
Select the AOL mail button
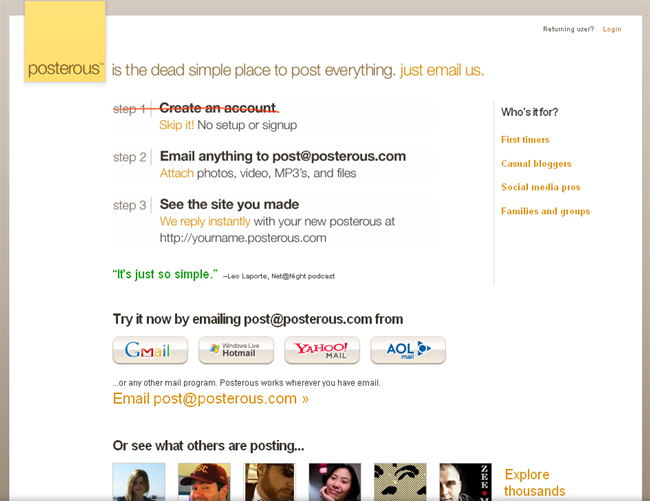click(x=408, y=350)
